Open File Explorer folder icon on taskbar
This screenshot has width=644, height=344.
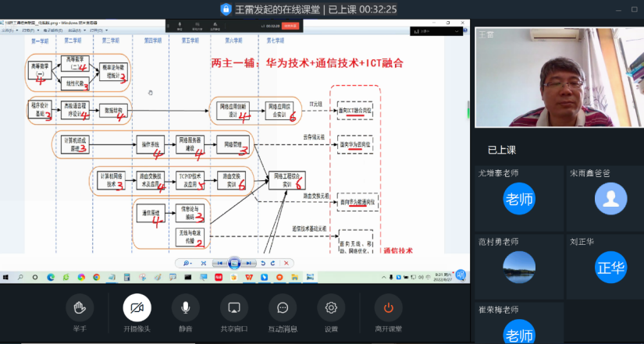pos(295,277)
